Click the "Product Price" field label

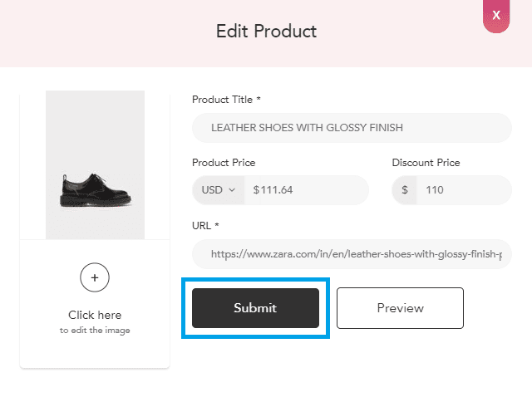coord(224,163)
